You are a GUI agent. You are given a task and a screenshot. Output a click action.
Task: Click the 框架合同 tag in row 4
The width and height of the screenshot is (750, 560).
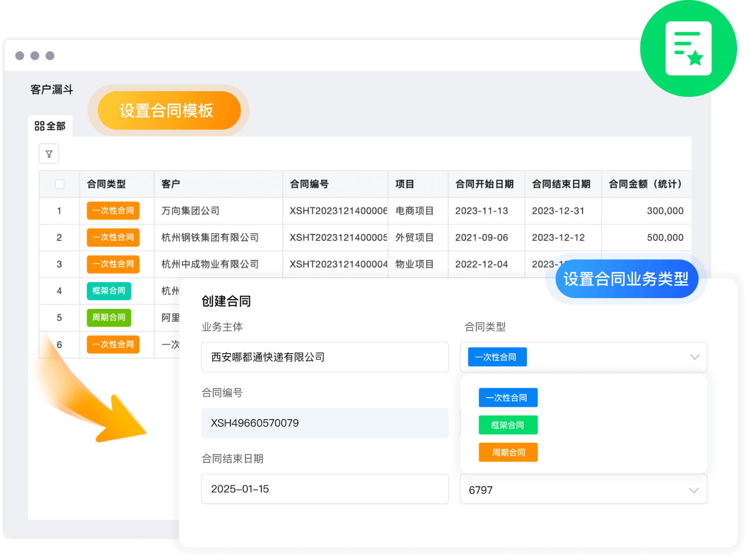pos(109,291)
